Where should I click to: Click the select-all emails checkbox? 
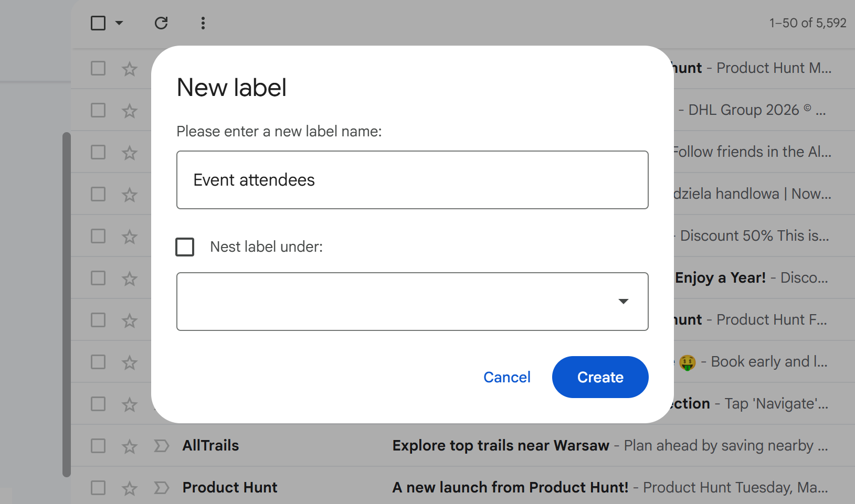tap(98, 23)
